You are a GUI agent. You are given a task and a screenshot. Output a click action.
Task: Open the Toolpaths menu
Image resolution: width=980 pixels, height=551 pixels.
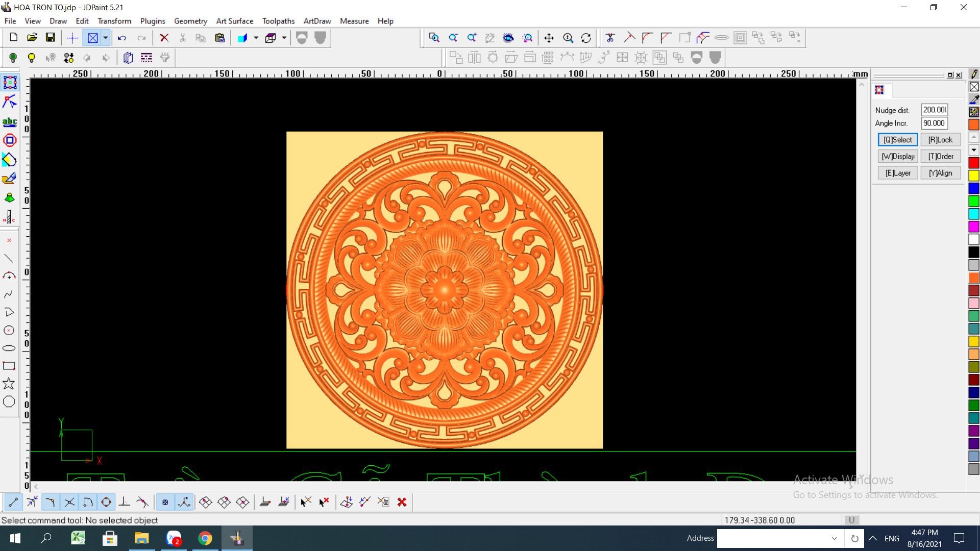tap(278, 21)
